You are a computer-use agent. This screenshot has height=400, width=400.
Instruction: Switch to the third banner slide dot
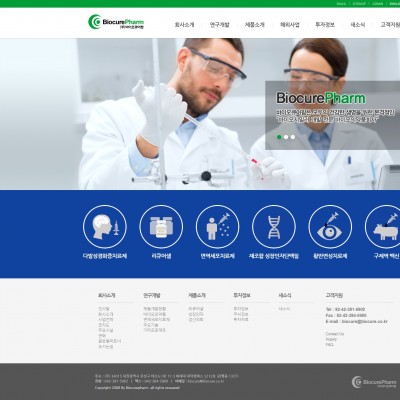(293, 137)
